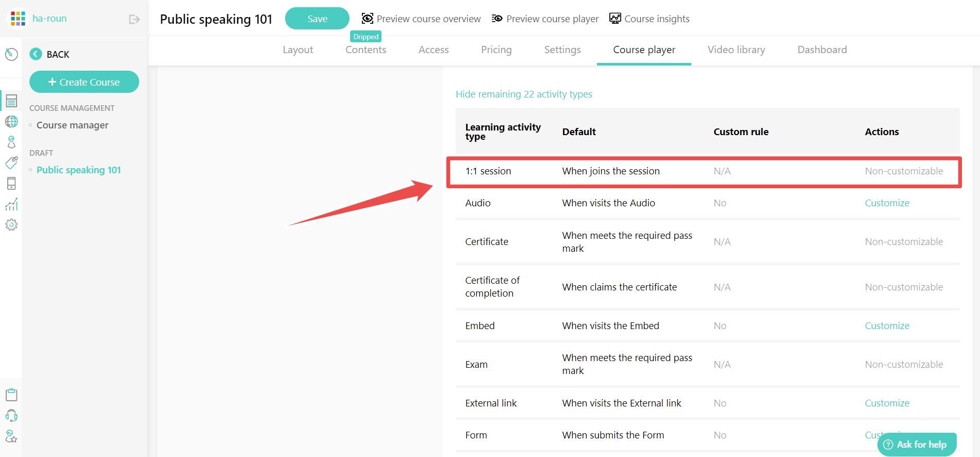Open Course insights
Image resolution: width=980 pixels, height=457 pixels.
[x=649, y=19]
